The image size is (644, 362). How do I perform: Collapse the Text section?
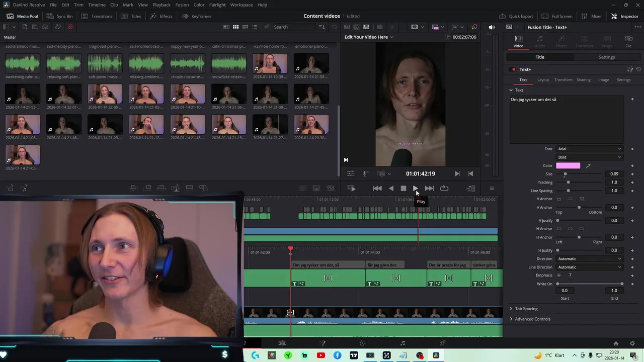coord(511,90)
